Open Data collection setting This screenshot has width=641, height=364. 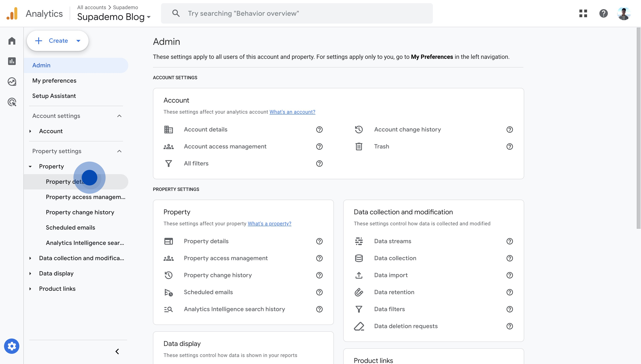point(395,258)
